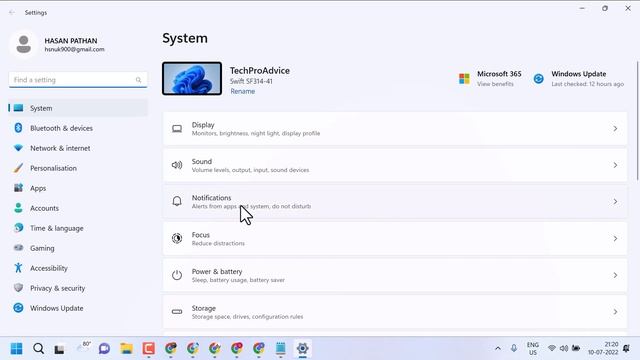This screenshot has height=360, width=640.
Task: Open Windows Update in the sidebar
Action: click(78, 308)
